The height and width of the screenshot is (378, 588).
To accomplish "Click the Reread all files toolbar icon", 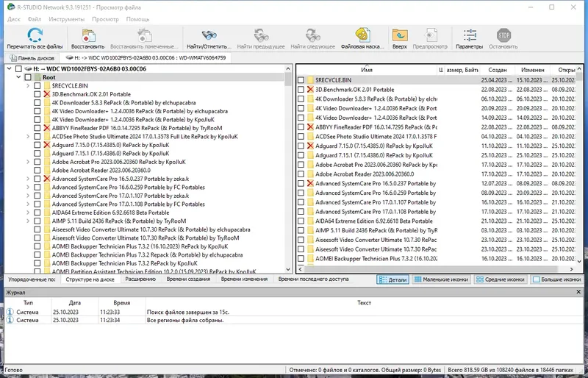I will coord(35,35).
